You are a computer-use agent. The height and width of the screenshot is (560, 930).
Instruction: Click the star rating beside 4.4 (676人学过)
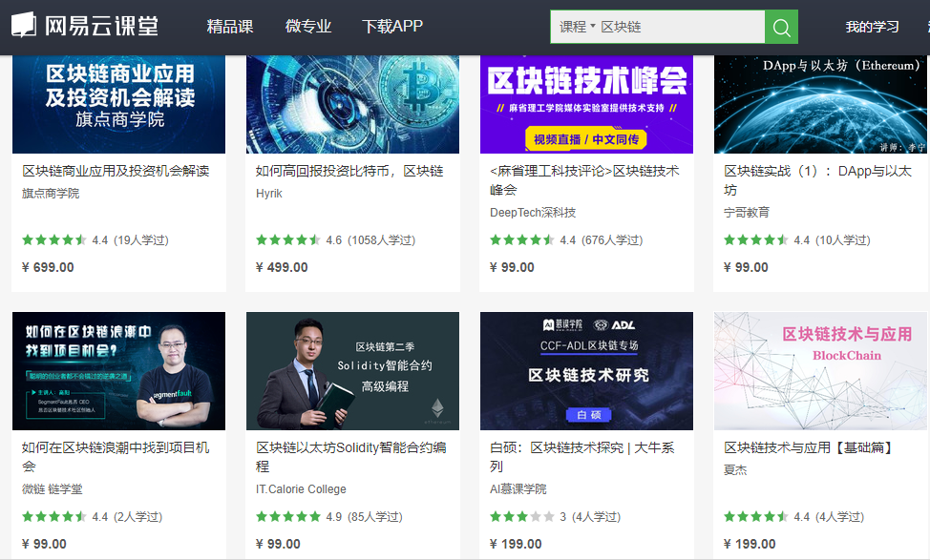(522, 240)
